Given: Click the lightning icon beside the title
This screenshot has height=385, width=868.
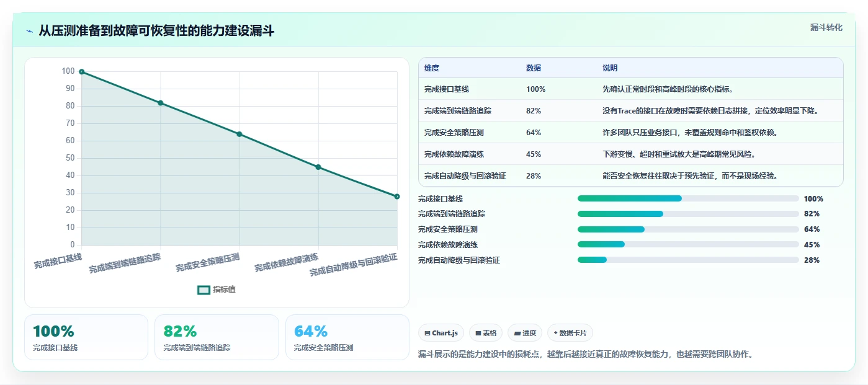Looking at the screenshot, I should coord(29,31).
